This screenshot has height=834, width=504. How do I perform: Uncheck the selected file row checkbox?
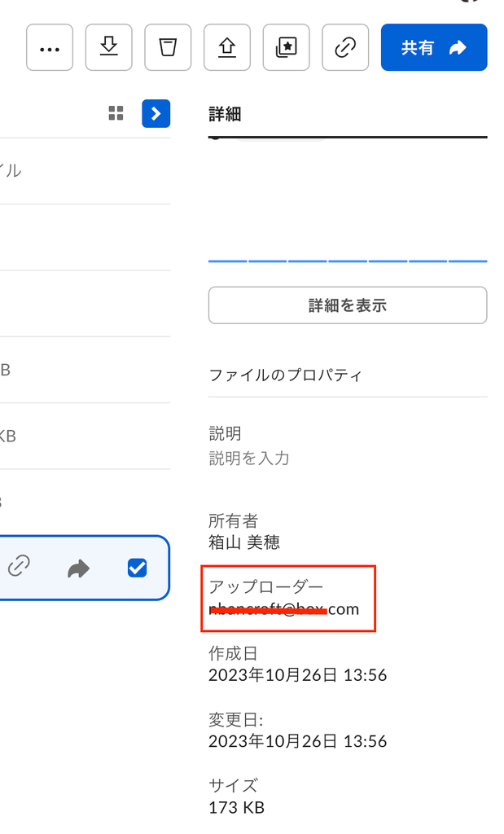(x=137, y=568)
